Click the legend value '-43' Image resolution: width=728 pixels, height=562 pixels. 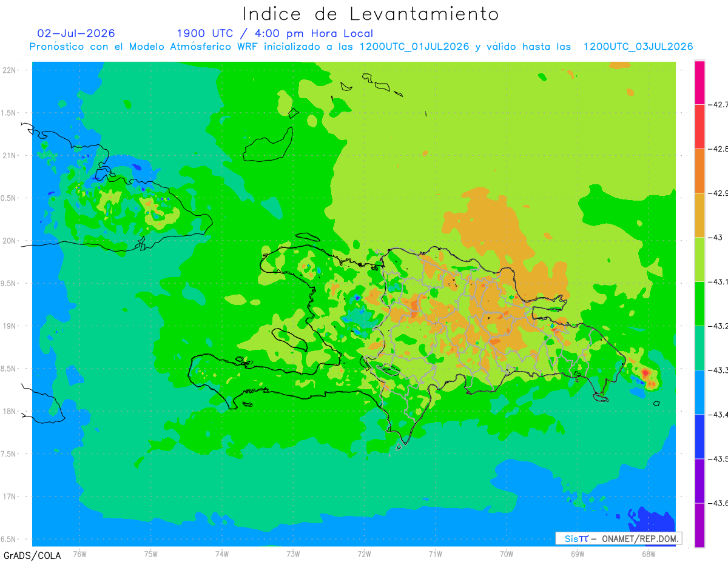click(716, 238)
